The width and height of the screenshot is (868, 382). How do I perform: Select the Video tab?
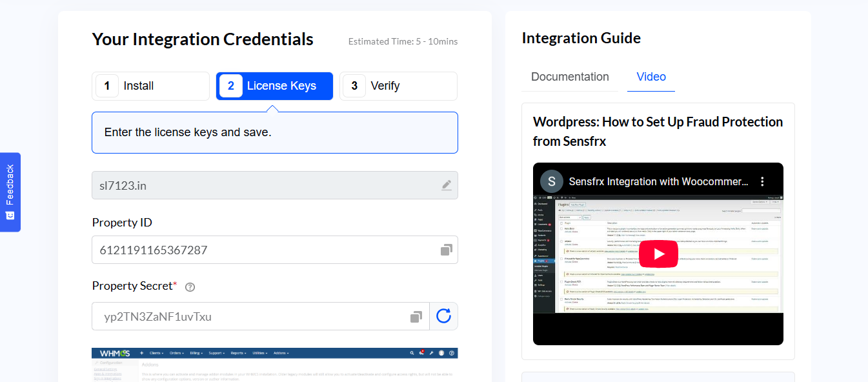(x=651, y=77)
